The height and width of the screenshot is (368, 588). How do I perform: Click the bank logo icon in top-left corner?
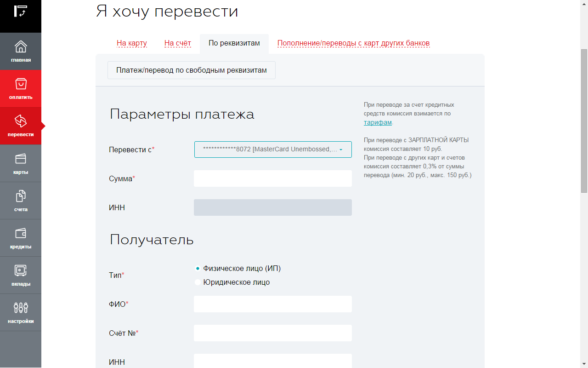pyautogui.click(x=21, y=11)
